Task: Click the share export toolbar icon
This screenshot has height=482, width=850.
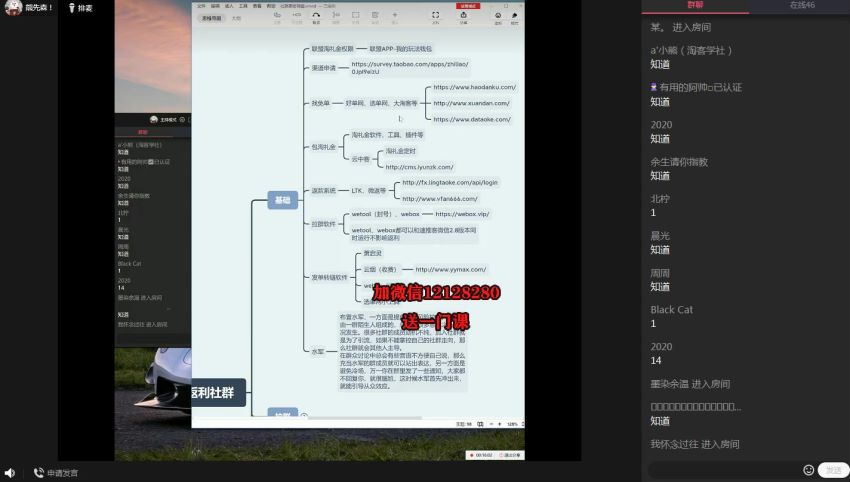Action: pyautogui.click(x=463, y=17)
